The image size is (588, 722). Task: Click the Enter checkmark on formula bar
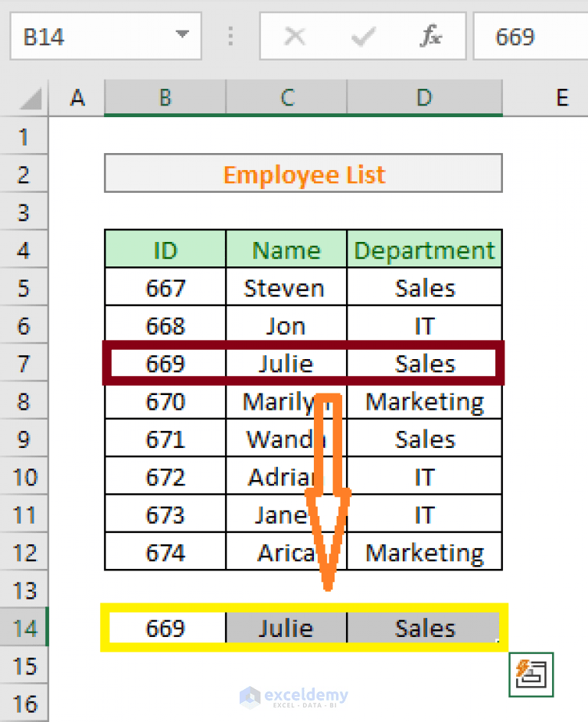(362, 36)
